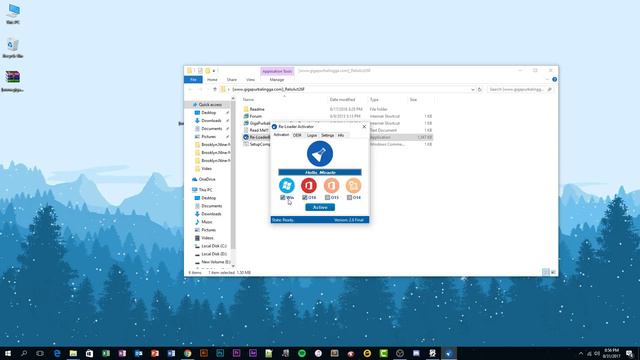
Task: Click the O15 Office product icon
Action: click(331, 185)
